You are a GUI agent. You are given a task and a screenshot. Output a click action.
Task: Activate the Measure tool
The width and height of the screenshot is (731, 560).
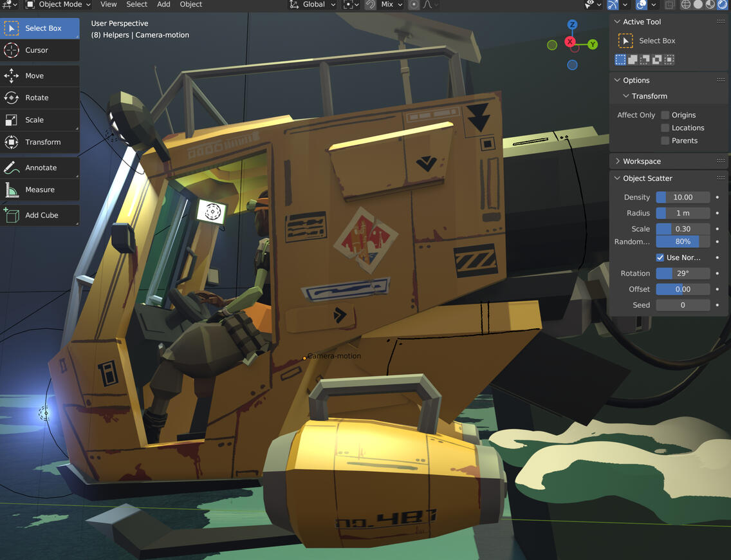pos(40,190)
